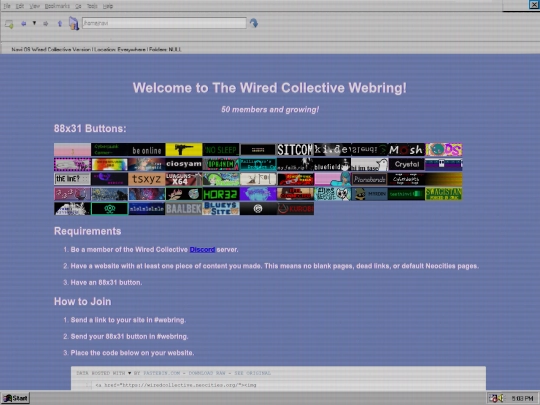Open the BAALBEK button

coord(184,209)
